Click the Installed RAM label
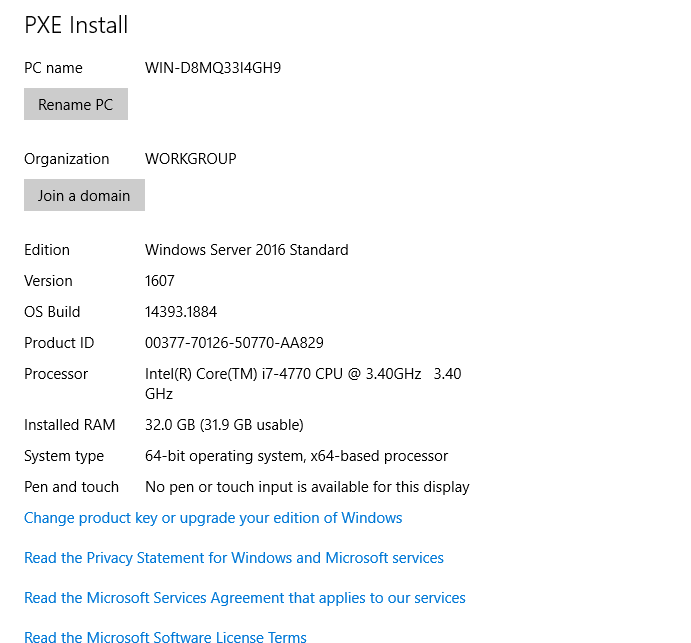691x643 pixels. [70, 425]
